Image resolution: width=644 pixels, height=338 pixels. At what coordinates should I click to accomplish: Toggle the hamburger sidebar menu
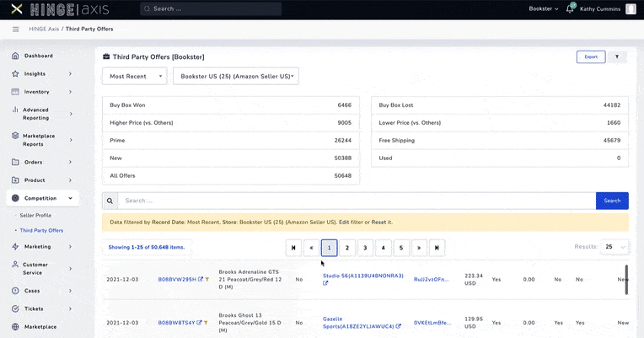tap(15, 29)
